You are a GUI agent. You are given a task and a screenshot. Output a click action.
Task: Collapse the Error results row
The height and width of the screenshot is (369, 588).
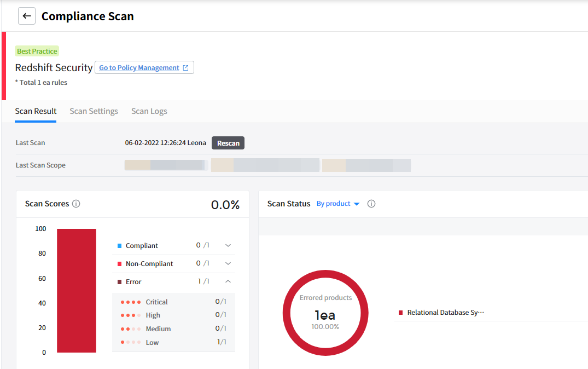(228, 282)
